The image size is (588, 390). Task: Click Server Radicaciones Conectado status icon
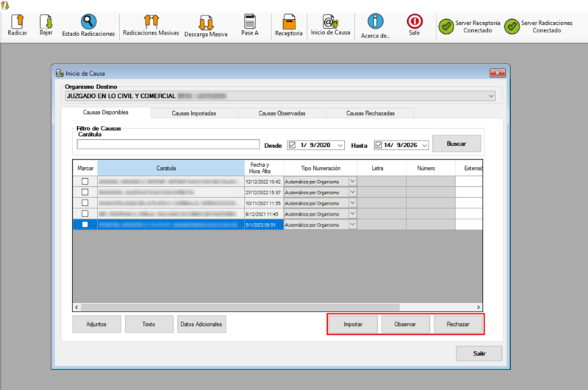(x=512, y=26)
